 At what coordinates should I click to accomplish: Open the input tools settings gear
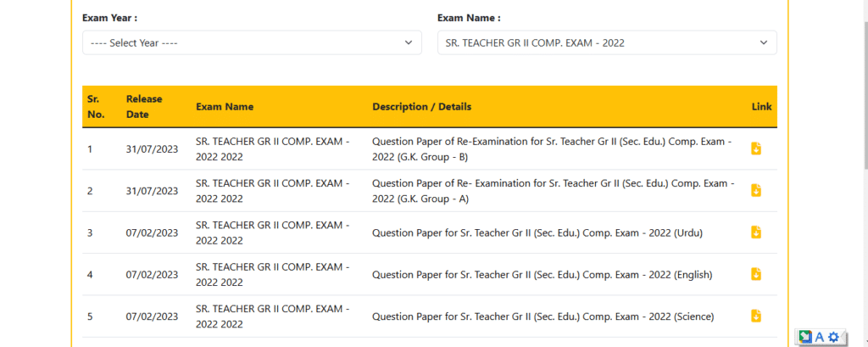[x=834, y=337]
